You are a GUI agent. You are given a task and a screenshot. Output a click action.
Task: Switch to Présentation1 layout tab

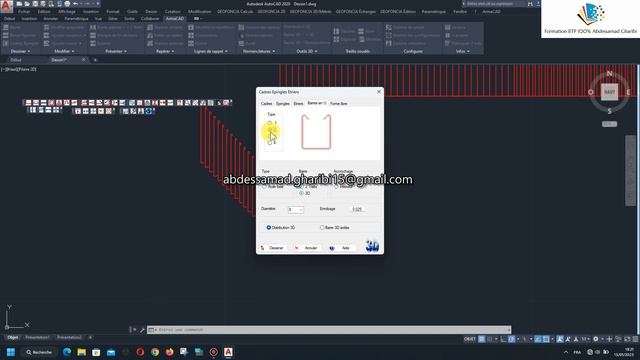tap(37, 338)
